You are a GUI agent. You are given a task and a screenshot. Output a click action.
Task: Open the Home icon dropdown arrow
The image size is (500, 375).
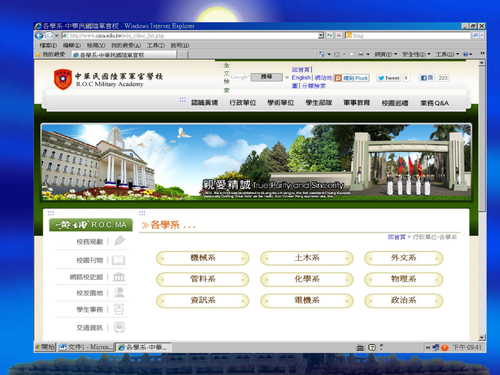click(x=329, y=54)
